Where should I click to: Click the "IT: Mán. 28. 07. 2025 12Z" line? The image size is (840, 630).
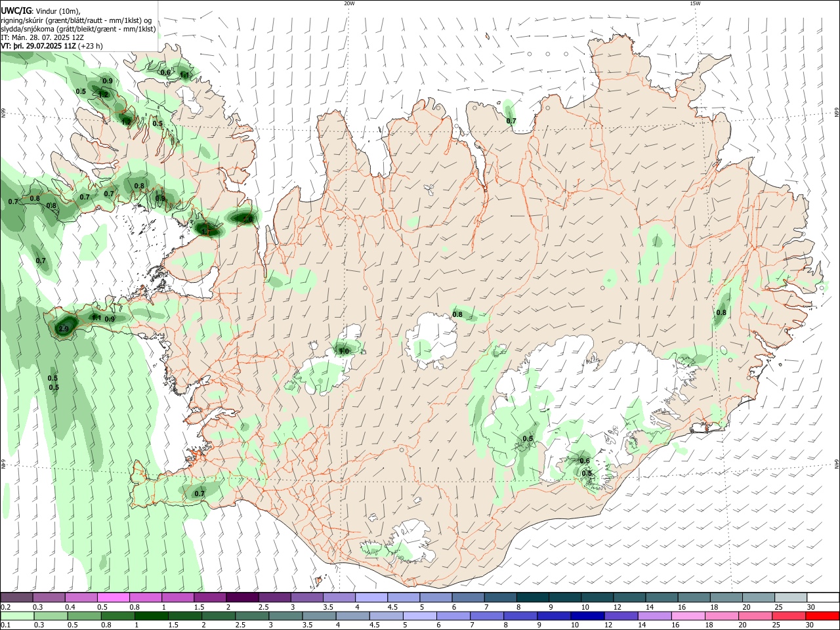[x=42, y=37]
